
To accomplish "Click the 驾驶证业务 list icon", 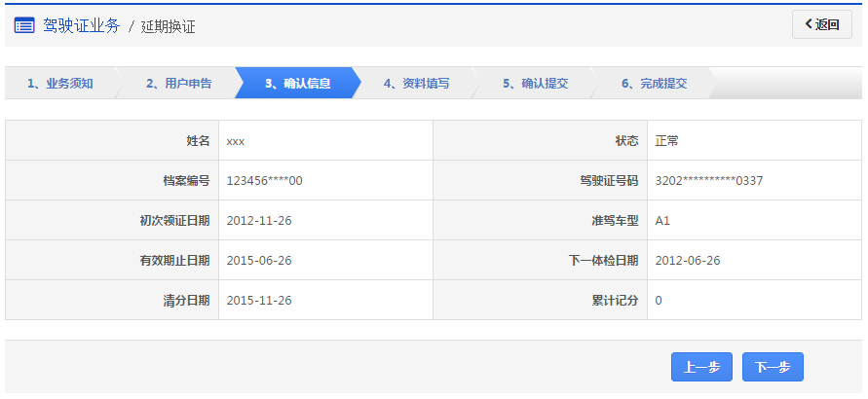I will [x=24, y=25].
